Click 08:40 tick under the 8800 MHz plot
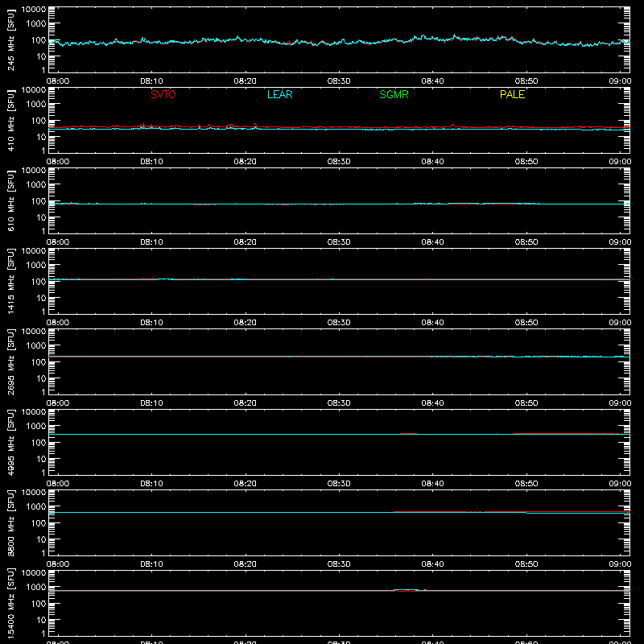 pyautogui.click(x=432, y=564)
